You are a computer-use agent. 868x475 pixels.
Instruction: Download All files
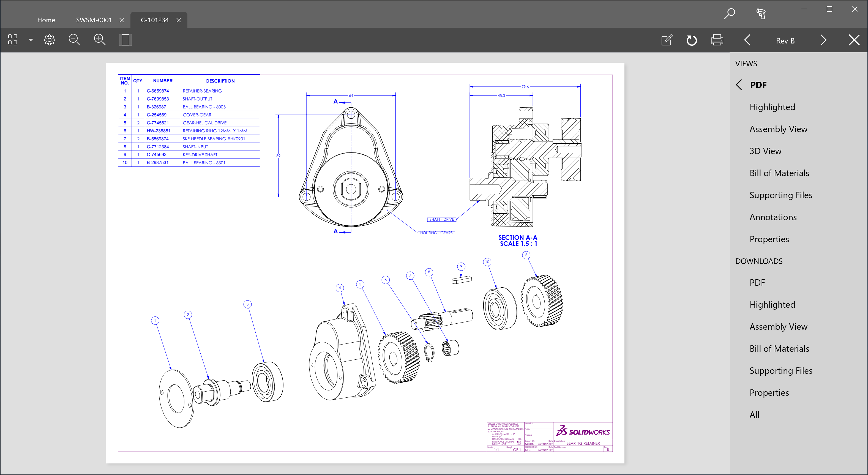pos(754,415)
